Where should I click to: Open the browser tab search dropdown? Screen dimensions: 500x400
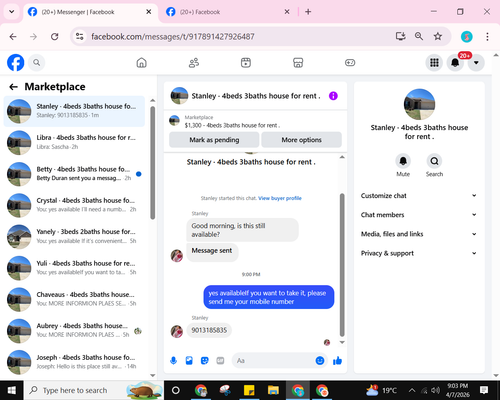(11, 12)
